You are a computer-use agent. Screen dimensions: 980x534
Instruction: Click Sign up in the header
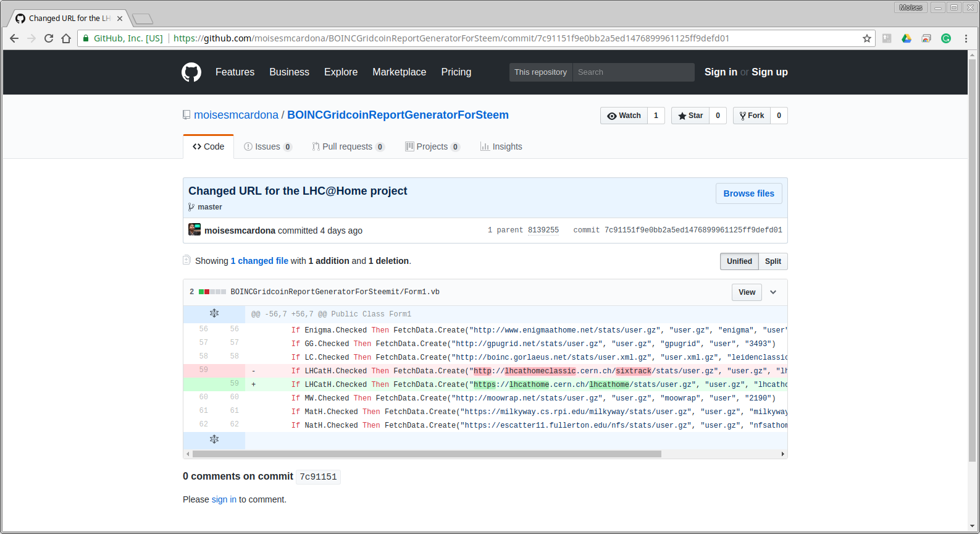(769, 72)
